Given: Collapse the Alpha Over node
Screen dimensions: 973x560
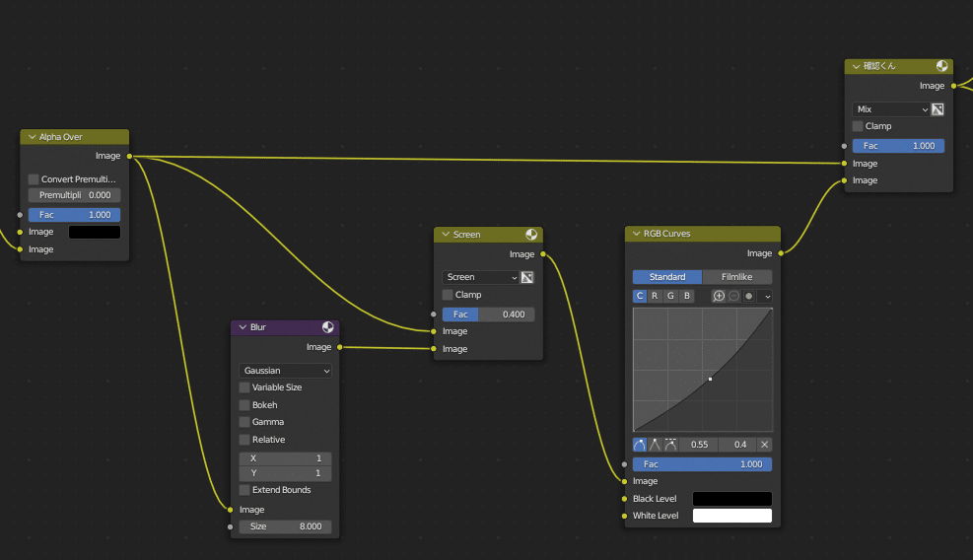Looking at the screenshot, I should point(32,137).
